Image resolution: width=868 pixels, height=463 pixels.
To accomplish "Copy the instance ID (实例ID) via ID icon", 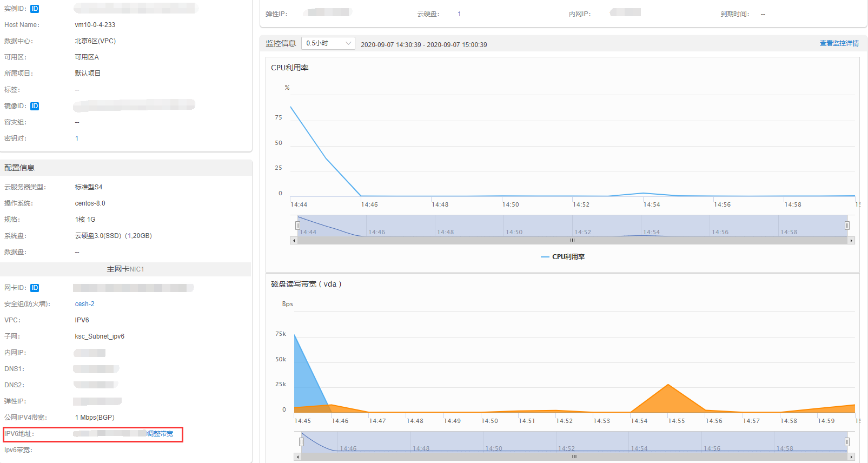I will (35, 9).
